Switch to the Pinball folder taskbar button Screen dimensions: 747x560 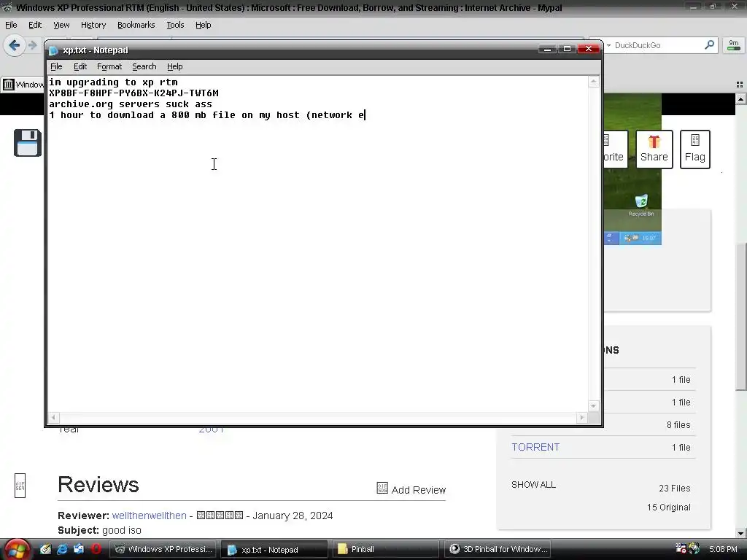point(385,549)
